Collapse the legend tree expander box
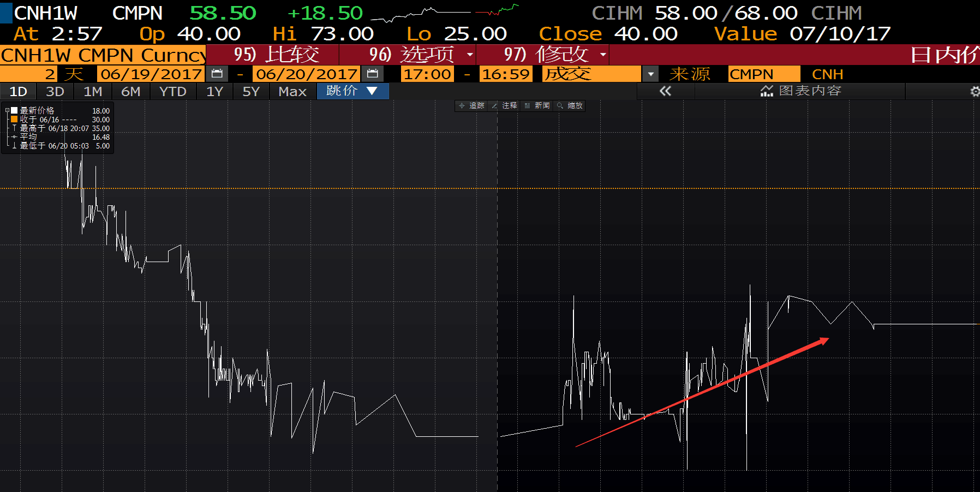Image resolution: width=980 pixels, height=492 pixels. [x=7, y=110]
